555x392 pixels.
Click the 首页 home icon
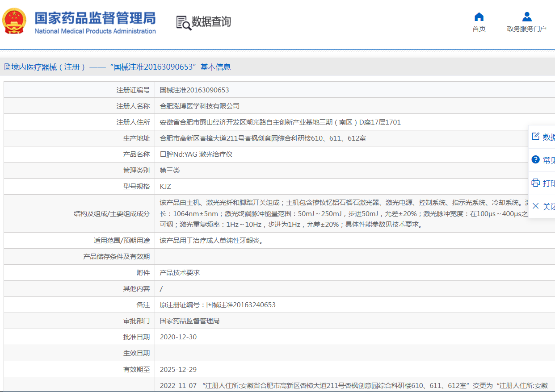479,17
